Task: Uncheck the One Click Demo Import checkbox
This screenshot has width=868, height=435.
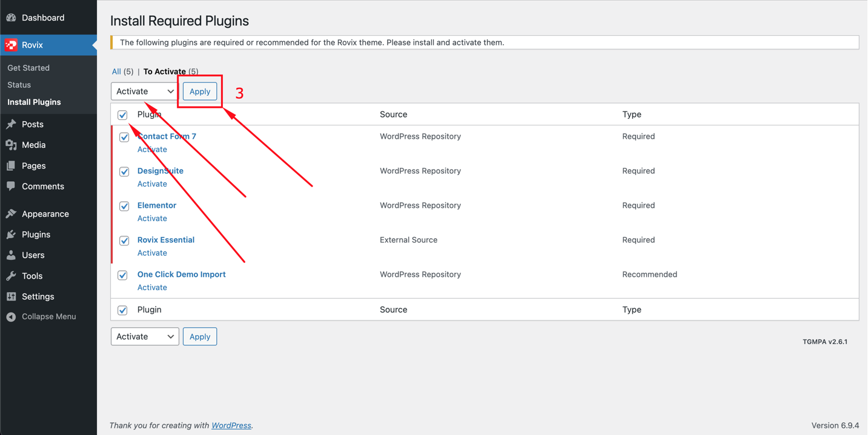Action: click(122, 275)
